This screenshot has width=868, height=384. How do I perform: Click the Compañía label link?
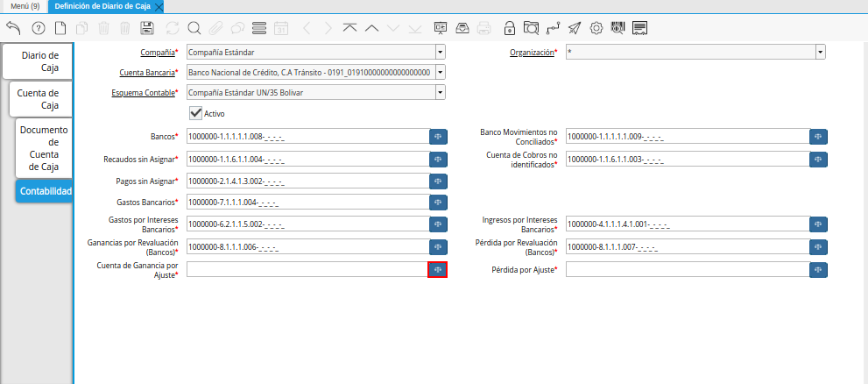pos(157,53)
